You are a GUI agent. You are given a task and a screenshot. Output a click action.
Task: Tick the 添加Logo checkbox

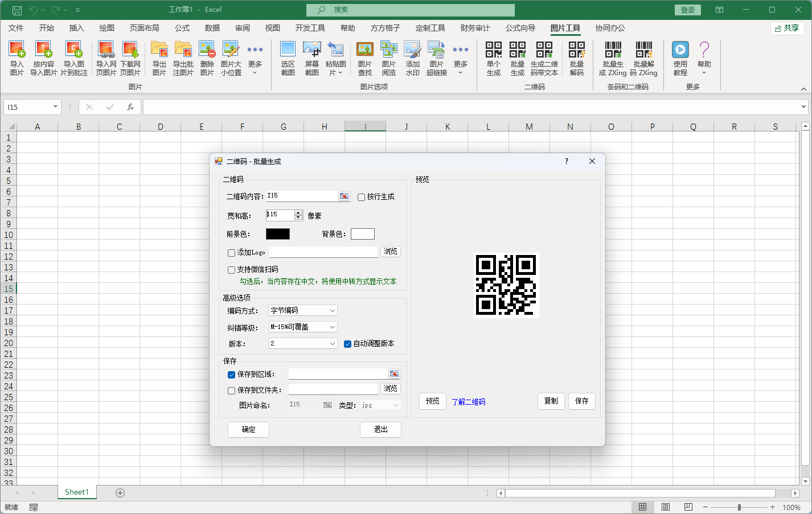[x=231, y=253]
